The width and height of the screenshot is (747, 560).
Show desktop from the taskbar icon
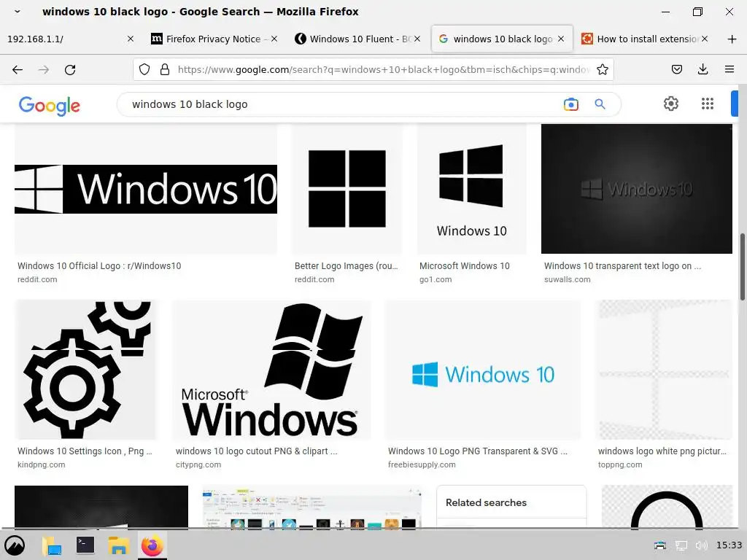point(52,545)
